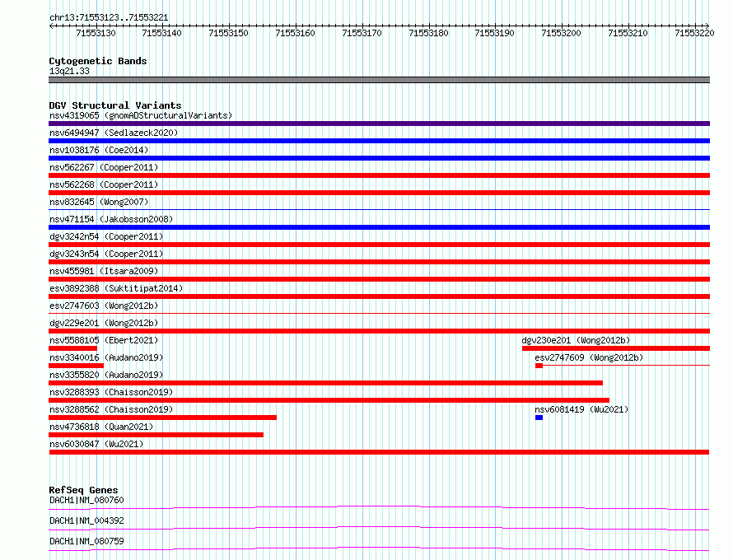This screenshot has height=560, width=733.
Task: Click ruler position 71553170
Action: point(362,33)
